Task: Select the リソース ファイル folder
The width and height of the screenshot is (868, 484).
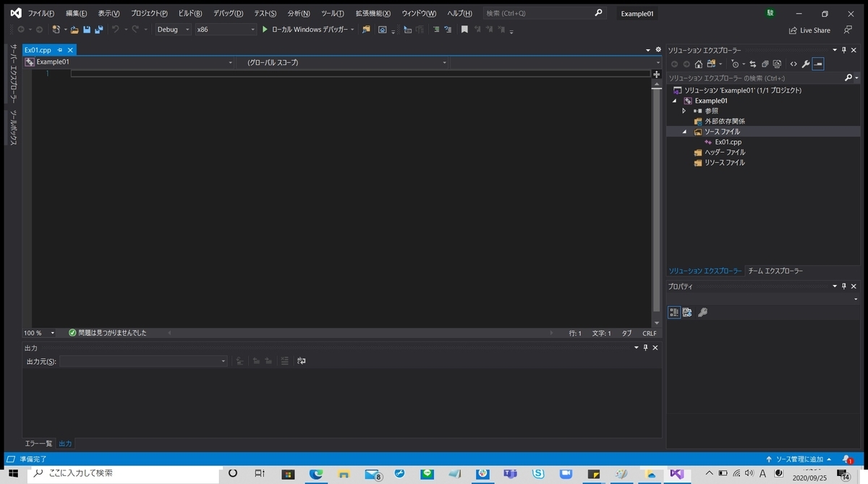Action: [x=724, y=163]
